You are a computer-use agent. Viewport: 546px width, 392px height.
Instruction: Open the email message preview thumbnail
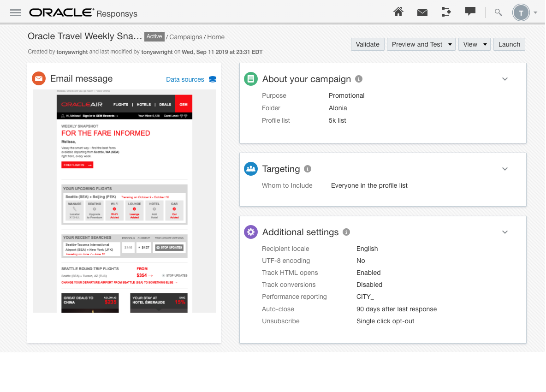click(125, 201)
